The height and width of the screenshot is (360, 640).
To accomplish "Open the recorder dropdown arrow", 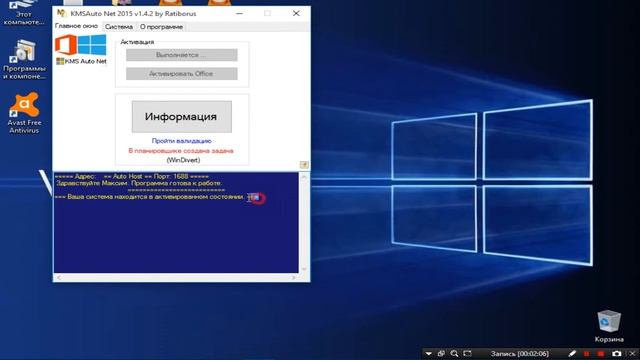I will coord(428,353).
